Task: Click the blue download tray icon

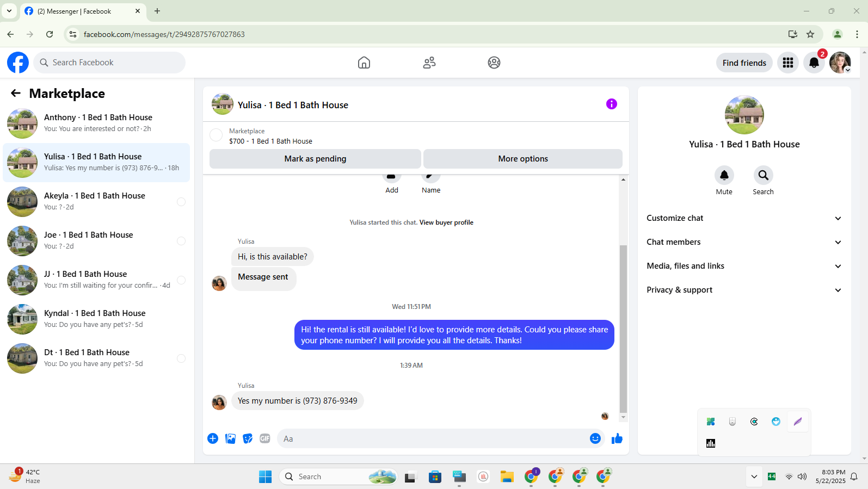Action: click(776, 422)
